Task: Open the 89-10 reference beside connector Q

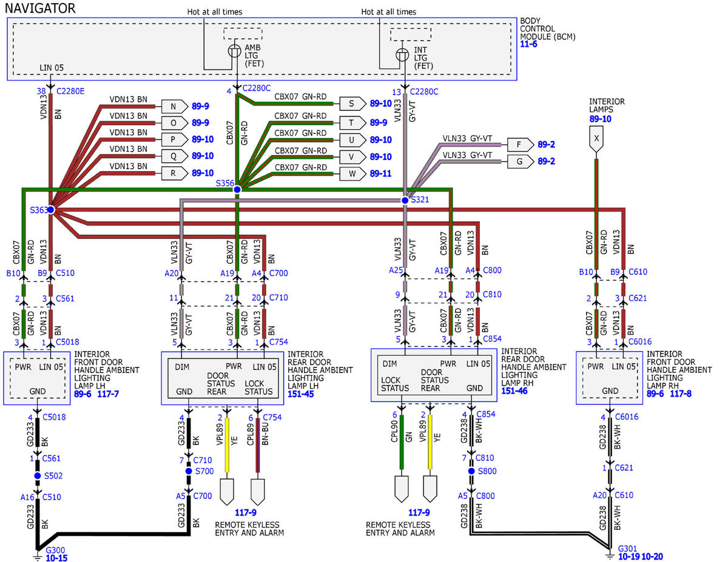Action: [x=202, y=156]
